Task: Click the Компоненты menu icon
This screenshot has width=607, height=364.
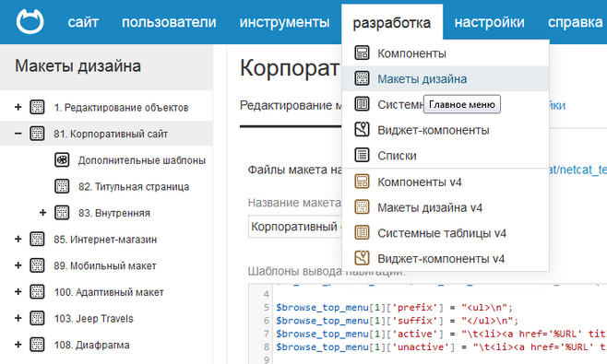Action: point(362,53)
